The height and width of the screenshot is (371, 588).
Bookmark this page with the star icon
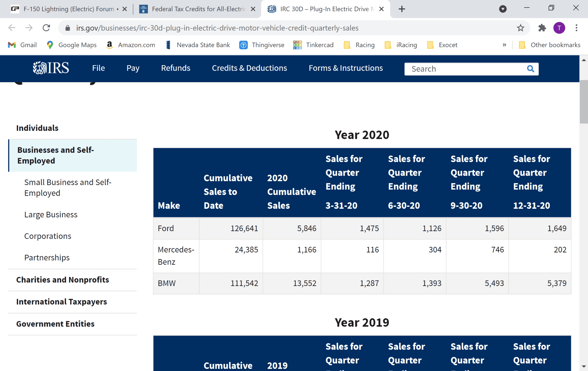(521, 28)
